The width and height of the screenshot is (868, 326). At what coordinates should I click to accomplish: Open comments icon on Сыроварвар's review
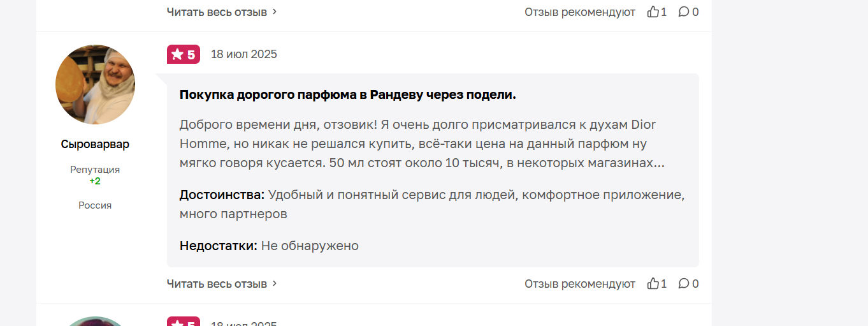683,283
